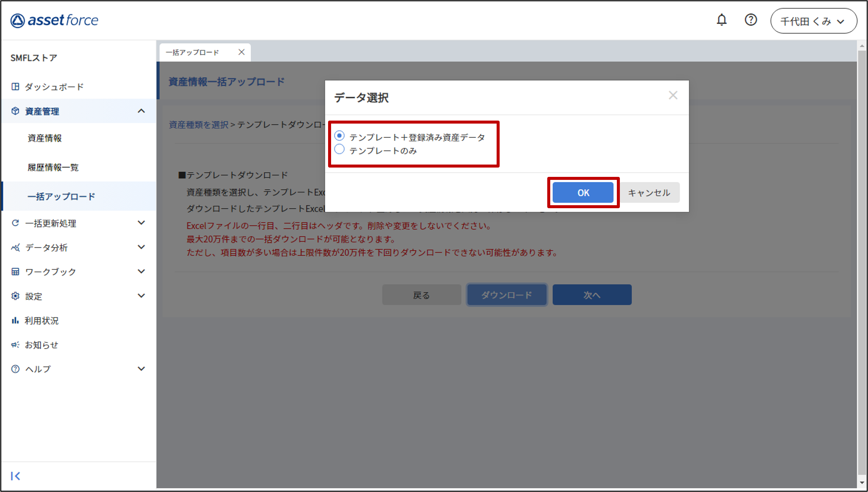Close the 一括アップロード tab

tap(241, 52)
